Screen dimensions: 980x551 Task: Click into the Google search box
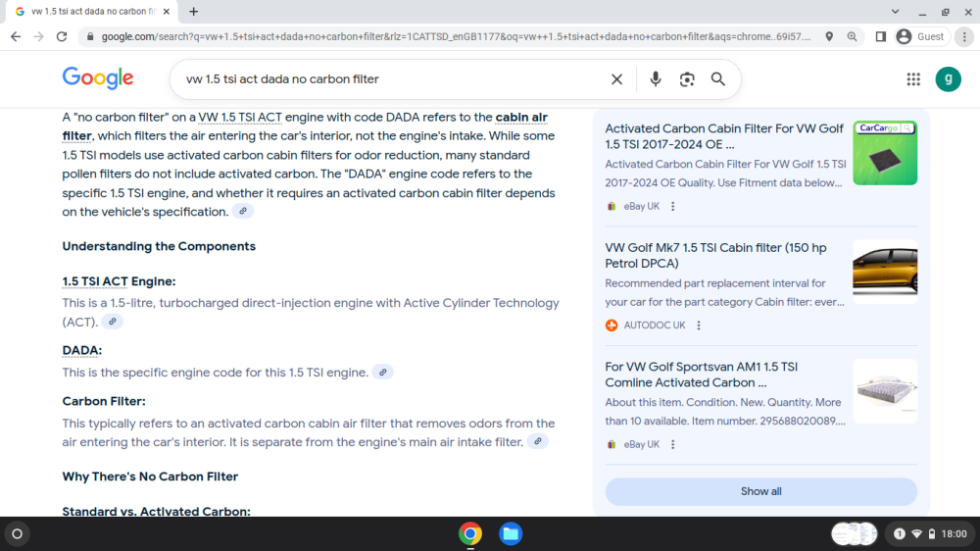394,79
